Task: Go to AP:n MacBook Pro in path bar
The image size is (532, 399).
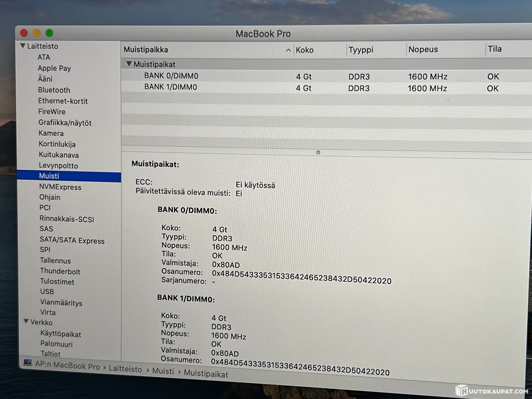Action: (68, 365)
